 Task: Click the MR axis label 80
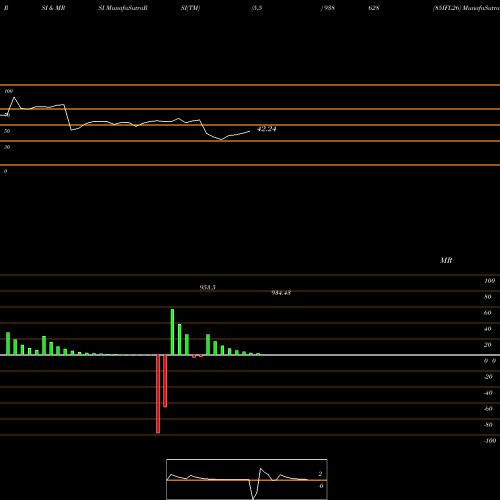tap(487, 297)
